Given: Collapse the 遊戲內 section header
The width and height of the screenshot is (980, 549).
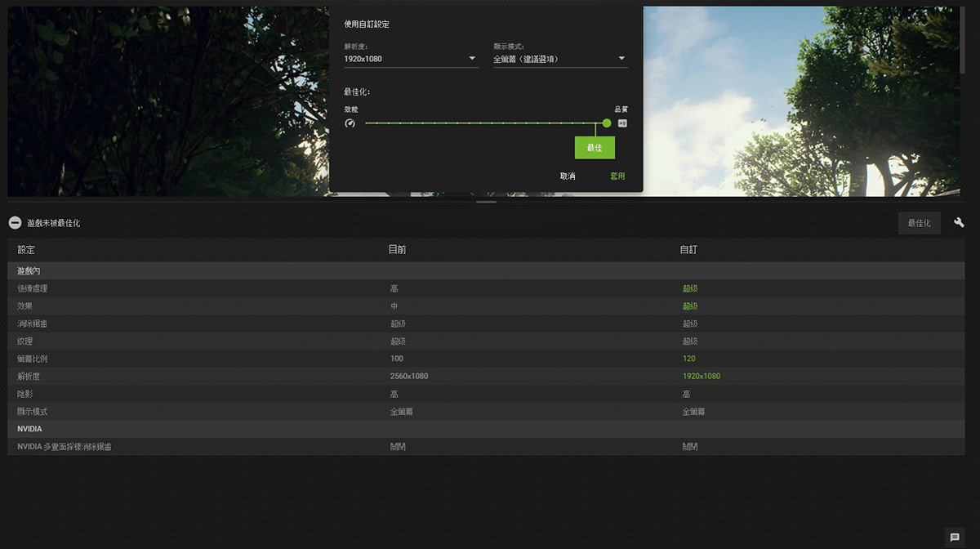Looking at the screenshot, I should [x=29, y=270].
